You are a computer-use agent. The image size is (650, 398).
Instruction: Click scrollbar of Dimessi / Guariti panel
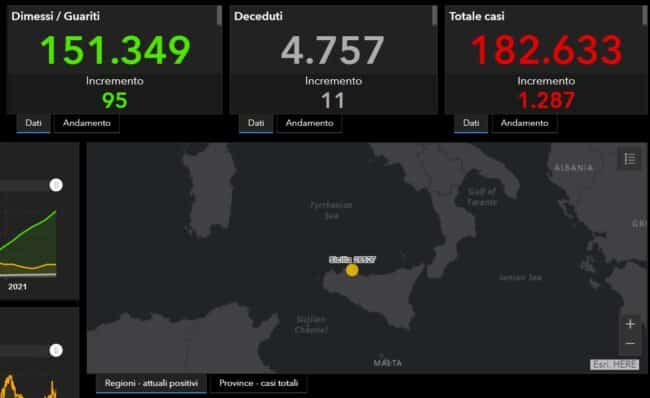point(219,16)
